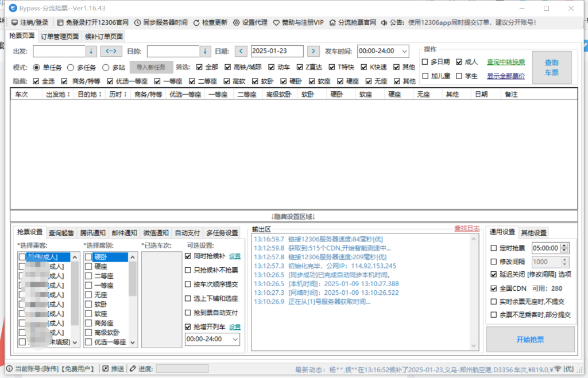The image size is (588, 378).
Task: Open 设置代理 gear icon
Action: (x=236, y=22)
